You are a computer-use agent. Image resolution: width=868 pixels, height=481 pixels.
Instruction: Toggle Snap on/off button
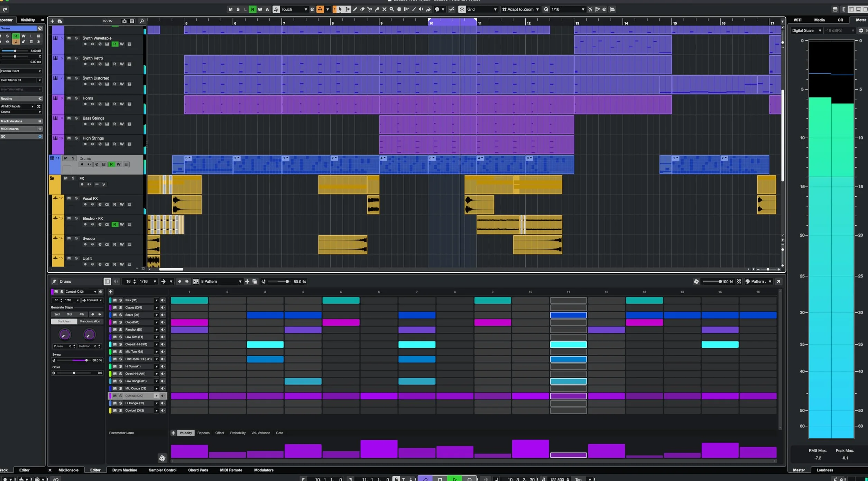(x=462, y=9)
